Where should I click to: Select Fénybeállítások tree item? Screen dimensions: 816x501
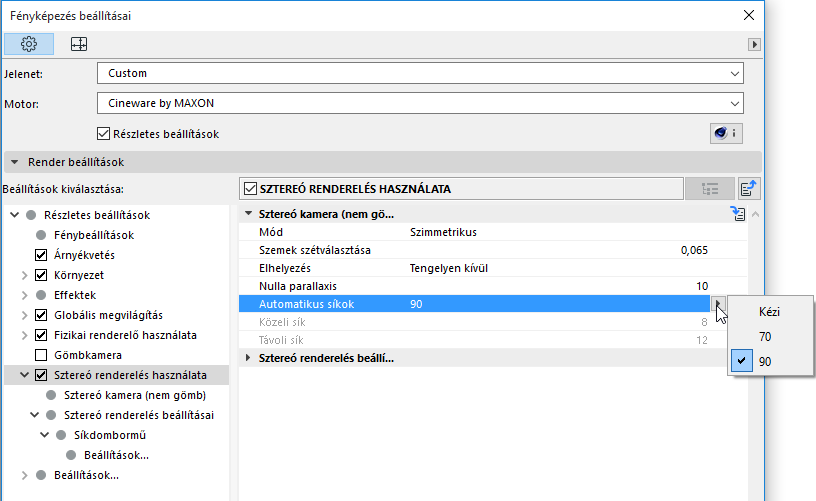tap(94, 235)
